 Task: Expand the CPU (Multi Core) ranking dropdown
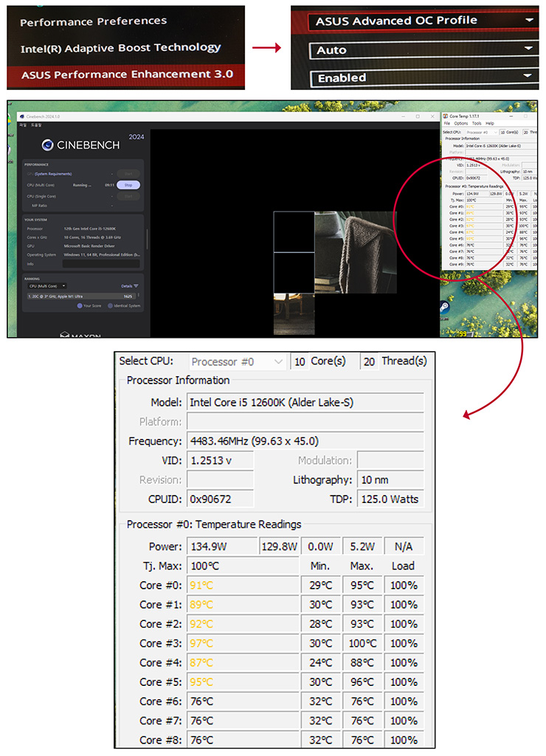(x=47, y=285)
